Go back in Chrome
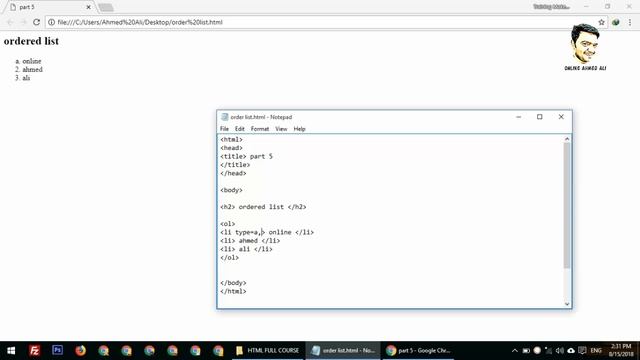640x360 pixels. coord(10,22)
